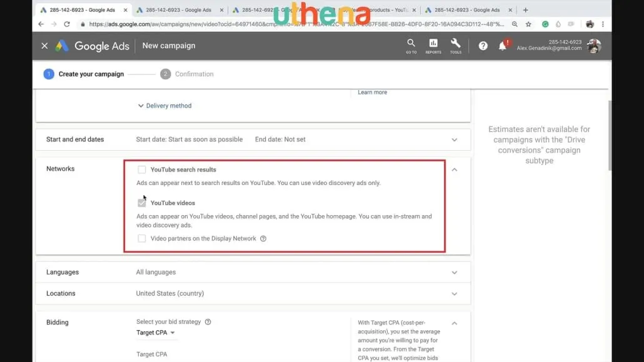The height and width of the screenshot is (362, 644).
Task: Expand the Locations row chevron
Action: 455,294
